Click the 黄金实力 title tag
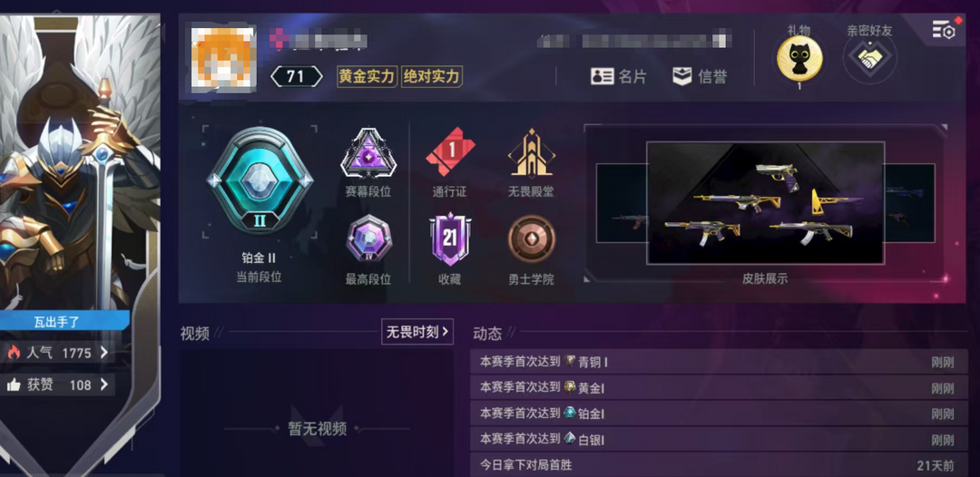This screenshot has width=980, height=477. (x=367, y=77)
